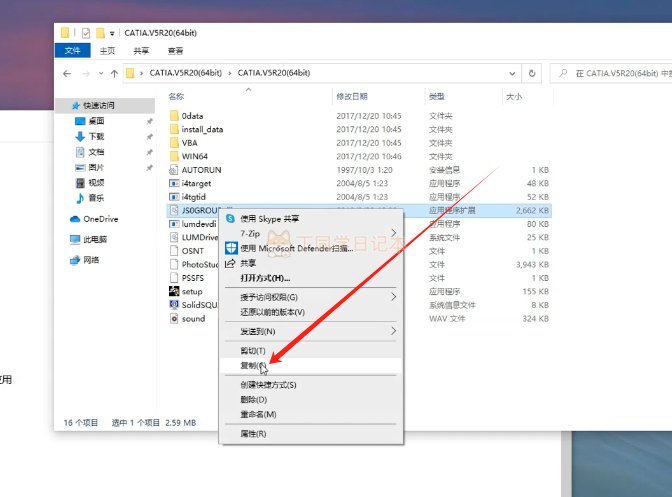Select 快速访问 in navigation pane
This screenshot has height=497, width=672.
coord(99,105)
